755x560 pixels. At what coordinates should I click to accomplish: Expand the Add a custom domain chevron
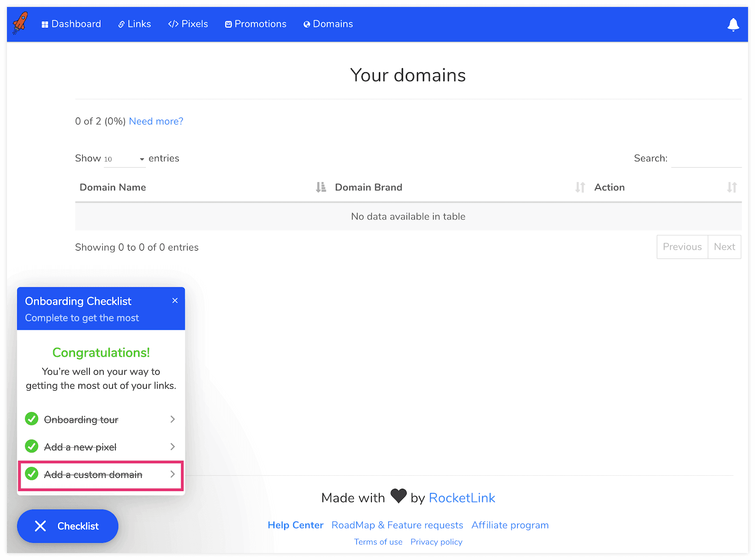pyautogui.click(x=172, y=474)
